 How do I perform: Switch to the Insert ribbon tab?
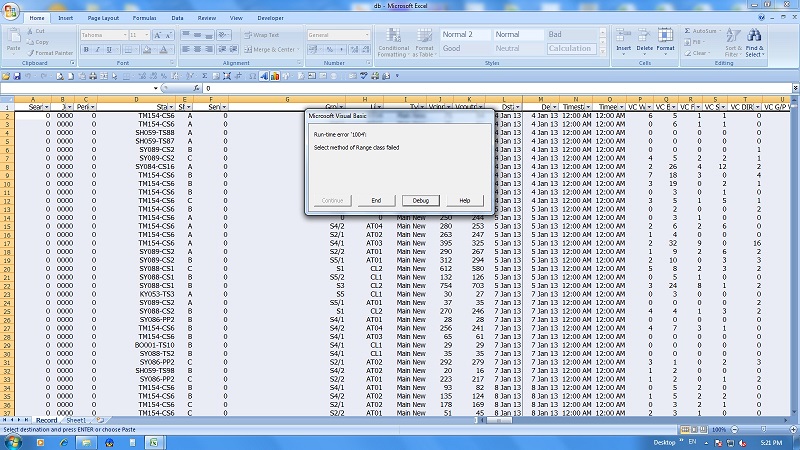click(x=65, y=18)
